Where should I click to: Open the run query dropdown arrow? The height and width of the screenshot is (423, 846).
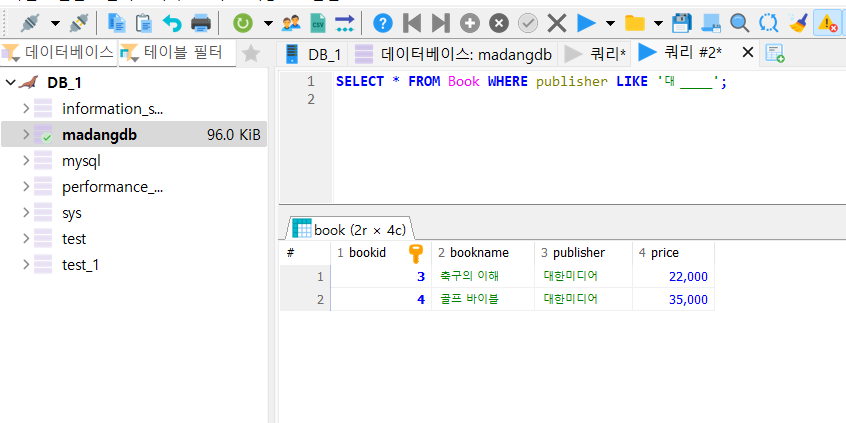610,23
